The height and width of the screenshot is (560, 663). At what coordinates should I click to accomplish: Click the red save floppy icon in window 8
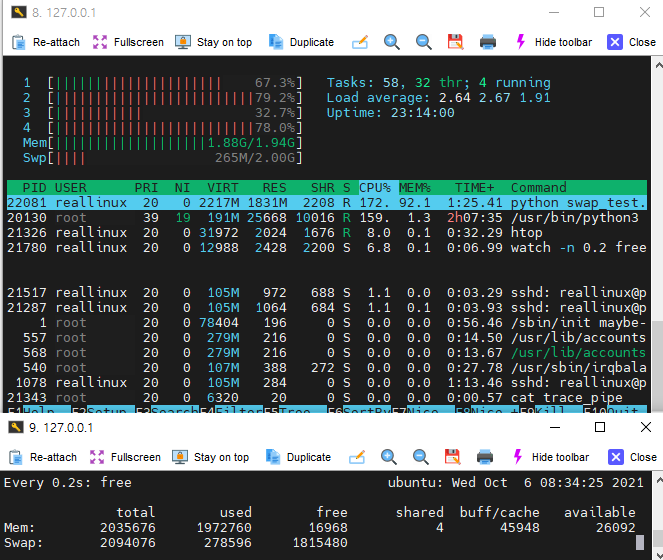[455, 42]
